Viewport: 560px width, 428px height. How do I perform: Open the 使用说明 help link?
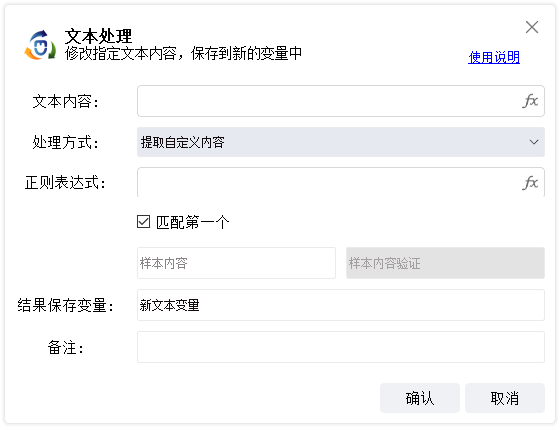(494, 57)
